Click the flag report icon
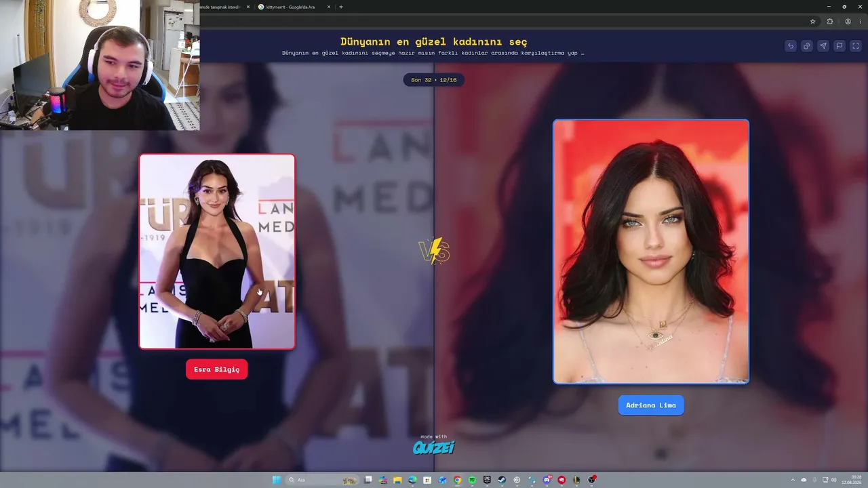This screenshot has height=488, width=868. point(840,46)
